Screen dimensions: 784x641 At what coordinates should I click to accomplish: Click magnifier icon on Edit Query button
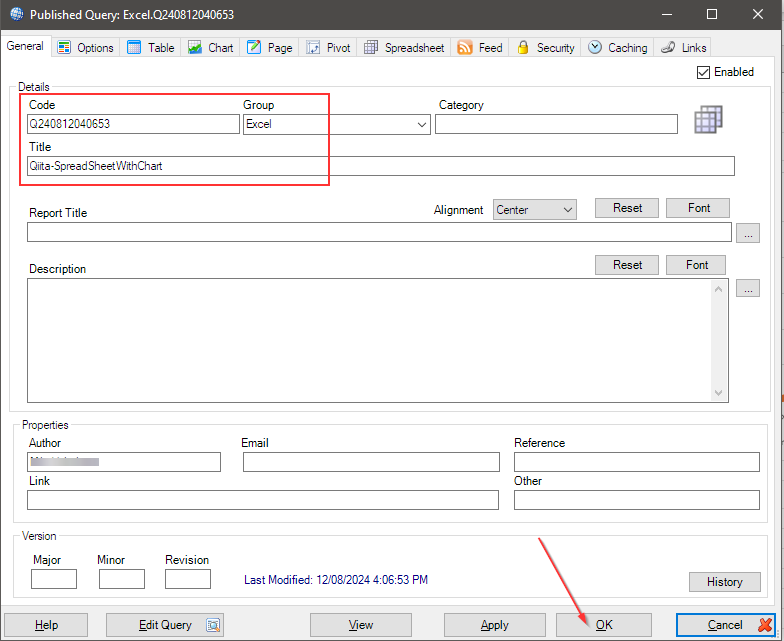[x=213, y=625]
